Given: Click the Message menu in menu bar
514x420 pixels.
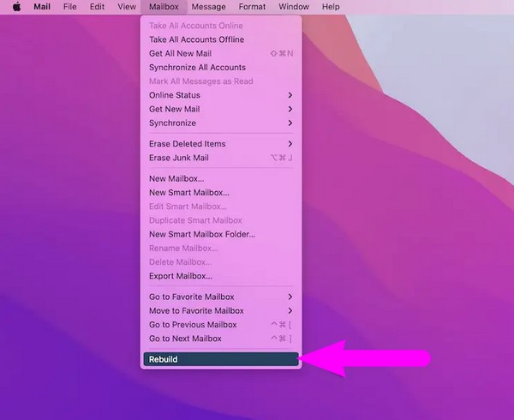Looking at the screenshot, I should tap(208, 7).
